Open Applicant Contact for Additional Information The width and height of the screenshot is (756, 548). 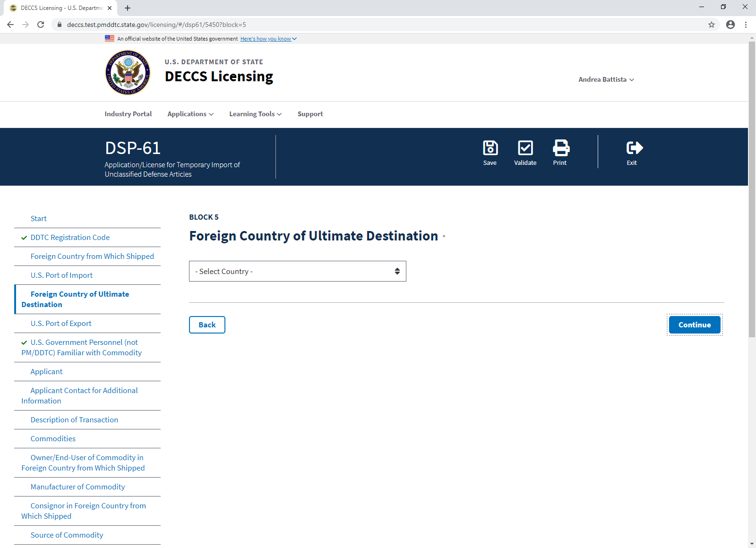pyautogui.click(x=87, y=395)
